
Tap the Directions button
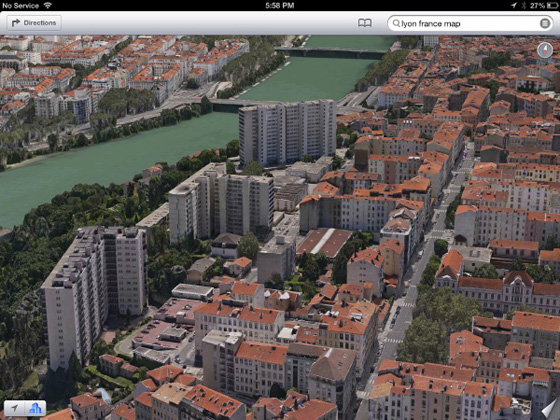pyautogui.click(x=34, y=23)
